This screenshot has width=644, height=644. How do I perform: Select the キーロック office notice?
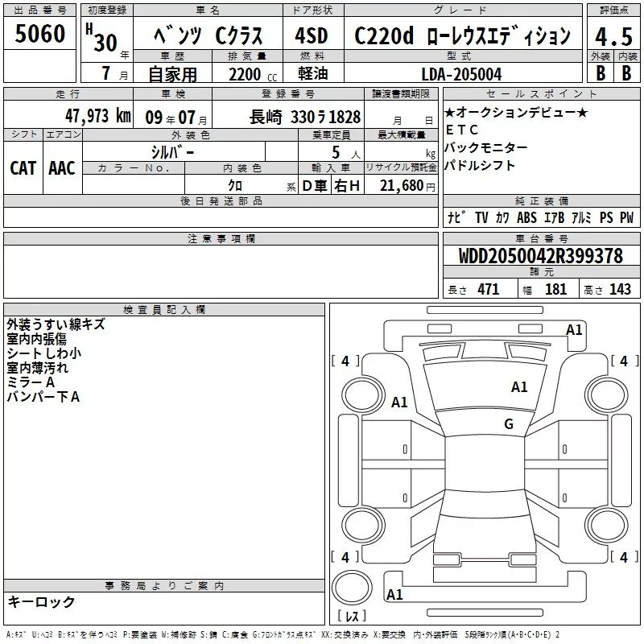(41, 602)
